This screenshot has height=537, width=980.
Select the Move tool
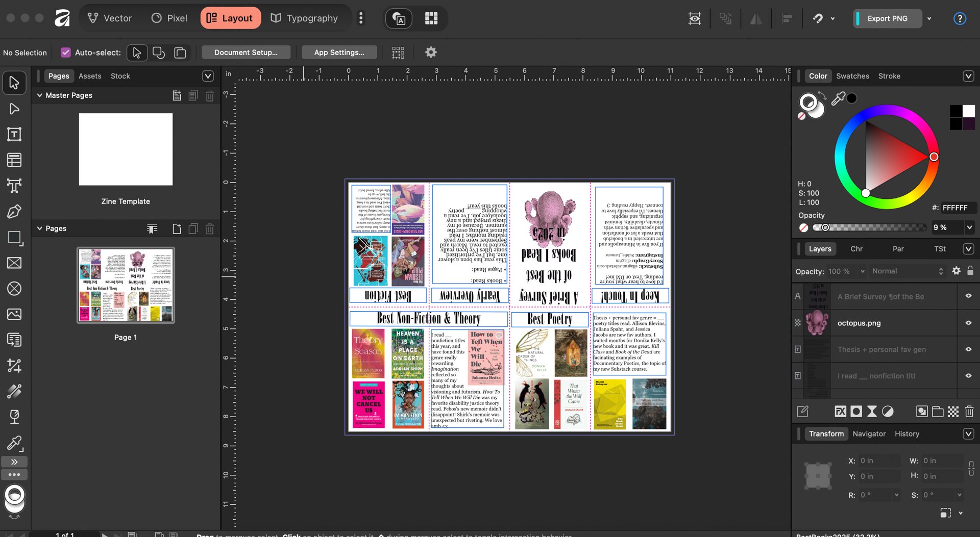pos(14,82)
